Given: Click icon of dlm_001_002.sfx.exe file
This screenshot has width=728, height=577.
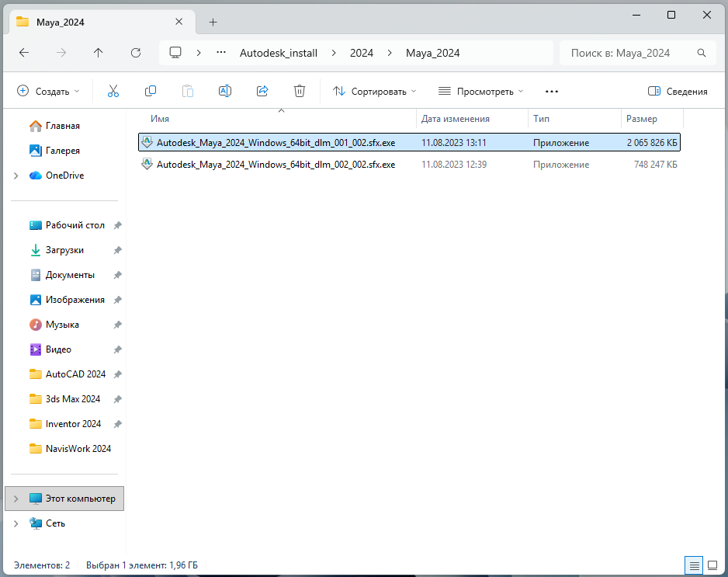Looking at the screenshot, I should coord(147,142).
